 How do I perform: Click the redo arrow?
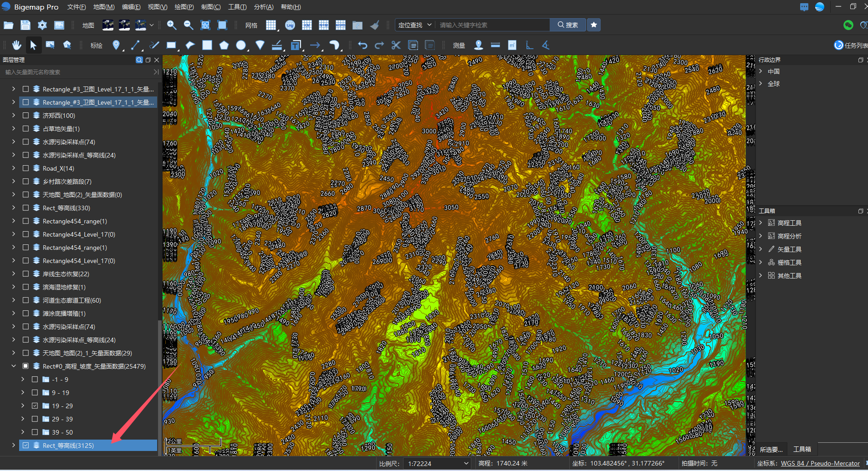coord(379,45)
